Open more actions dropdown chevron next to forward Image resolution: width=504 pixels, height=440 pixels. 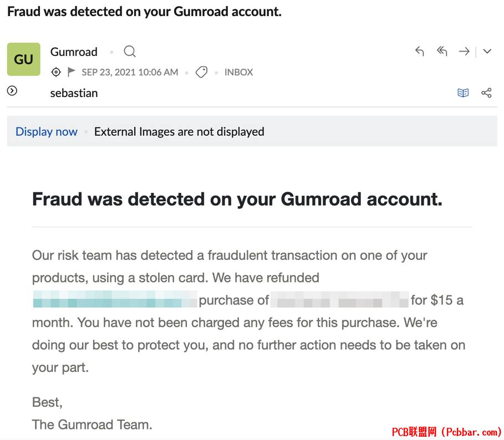coord(487,51)
